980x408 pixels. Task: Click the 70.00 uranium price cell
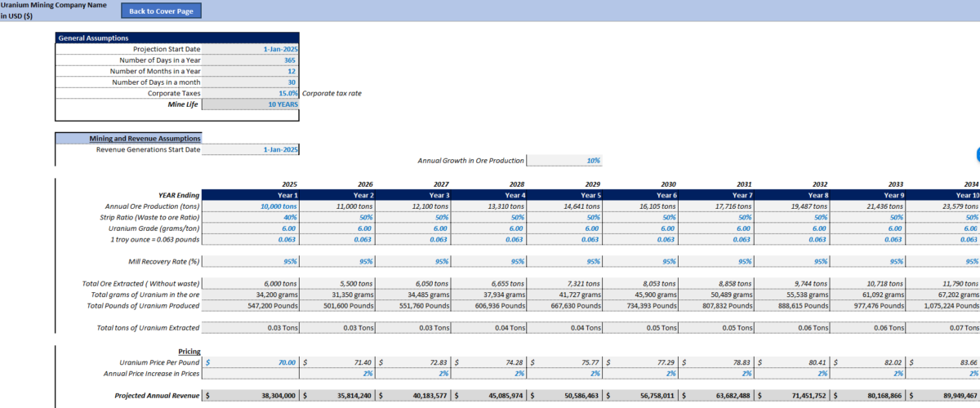coord(250,361)
